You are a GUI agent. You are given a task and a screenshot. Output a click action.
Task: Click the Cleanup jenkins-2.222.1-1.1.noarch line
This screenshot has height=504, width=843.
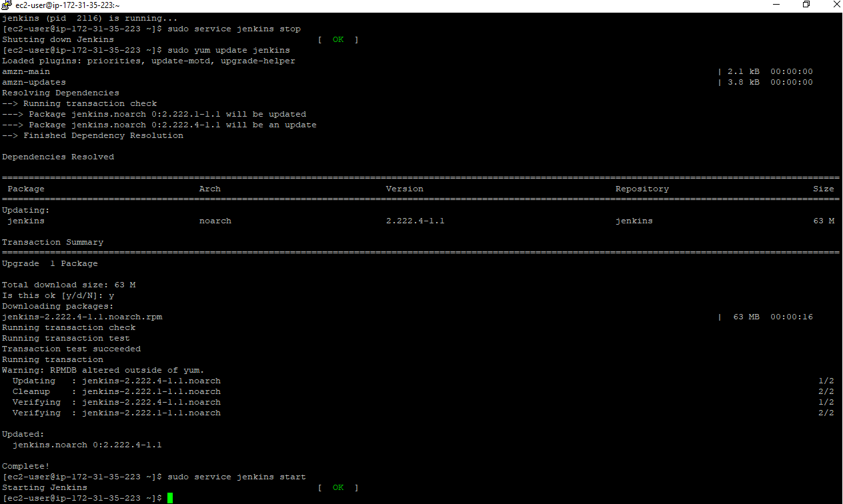click(x=117, y=392)
